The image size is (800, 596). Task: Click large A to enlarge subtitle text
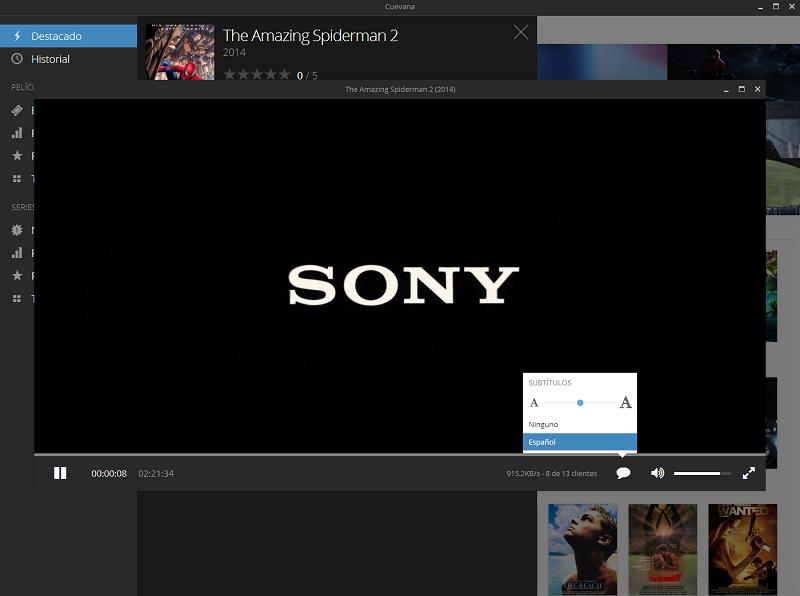[625, 403]
